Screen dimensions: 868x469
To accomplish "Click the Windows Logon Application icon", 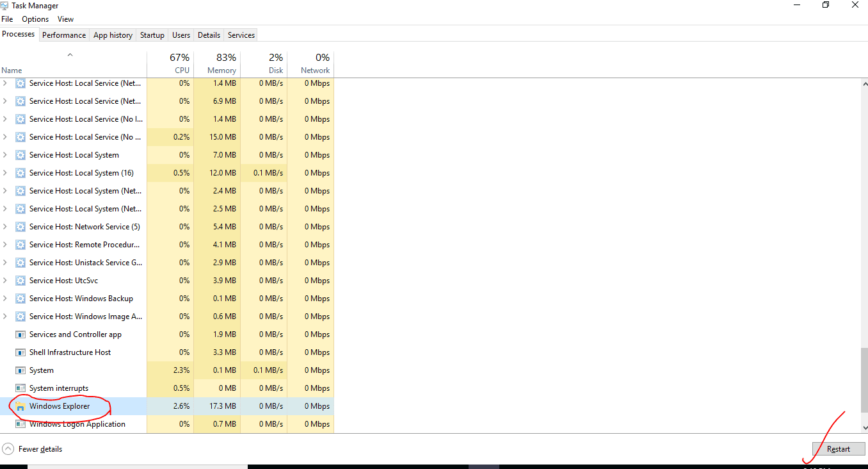I will [20, 424].
